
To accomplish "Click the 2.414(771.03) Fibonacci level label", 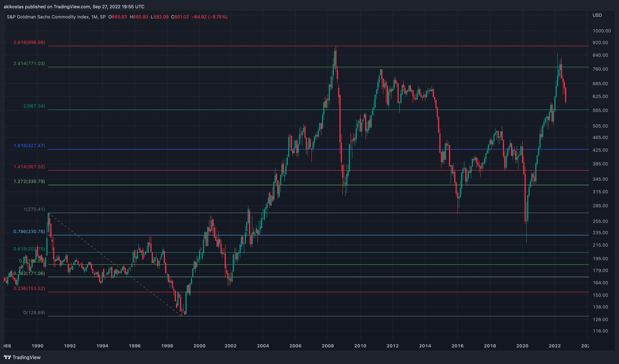I will click(x=29, y=63).
